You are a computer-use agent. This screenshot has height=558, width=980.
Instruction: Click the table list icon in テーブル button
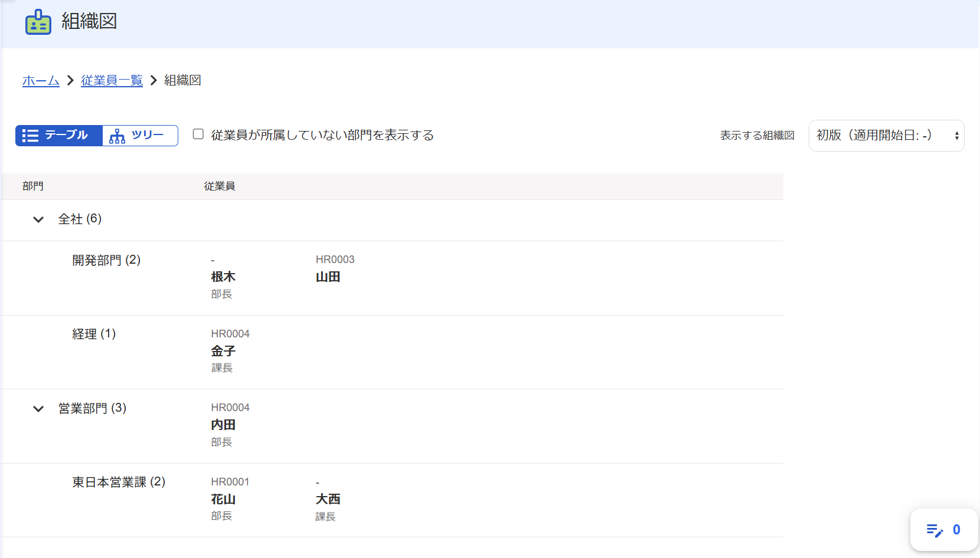[x=30, y=136]
